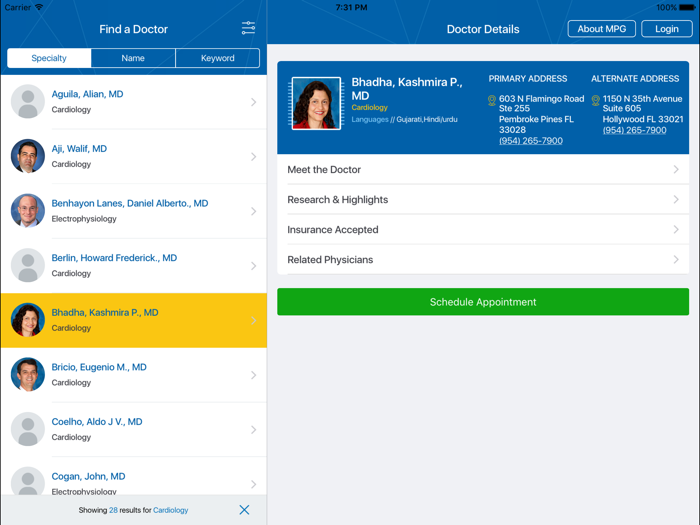Tap Languages Gujarati, Hindi/urdu line

click(404, 119)
